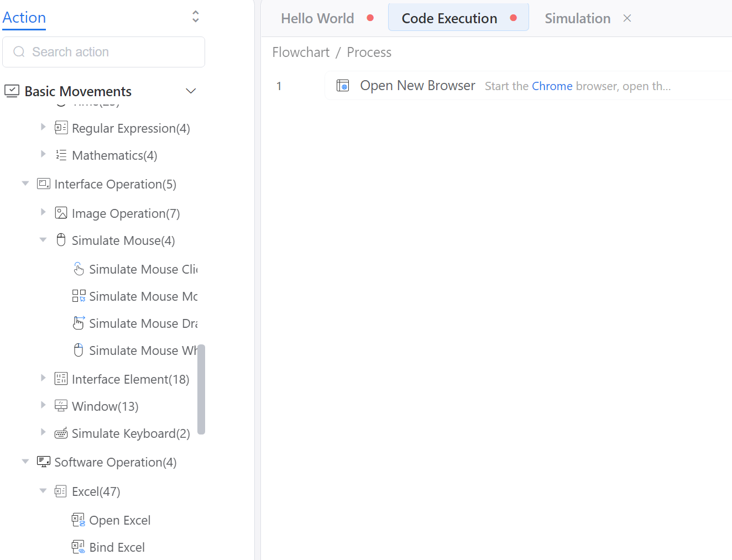Click the Simulate Mouse group icon
Image resolution: width=732 pixels, height=560 pixels.
[x=61, y=240]
